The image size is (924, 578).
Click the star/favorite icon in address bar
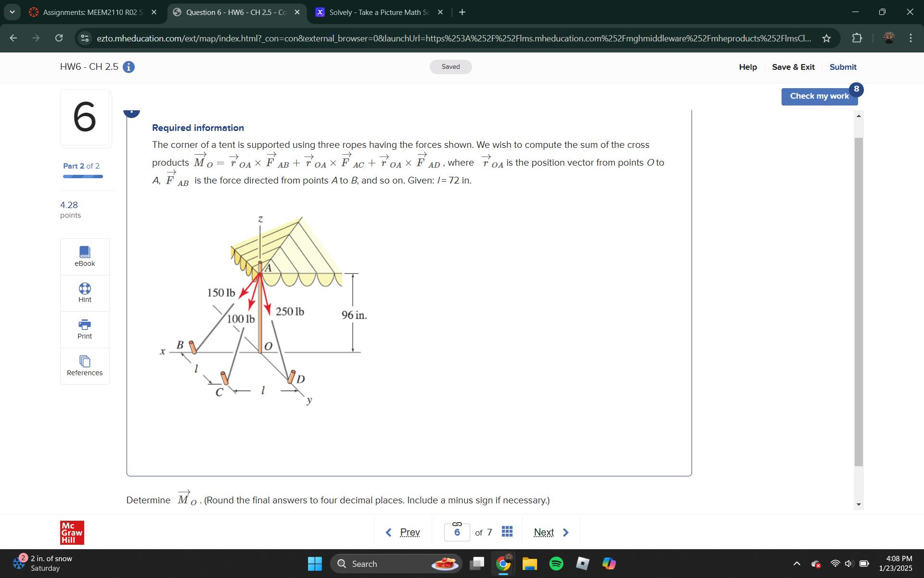826,38
